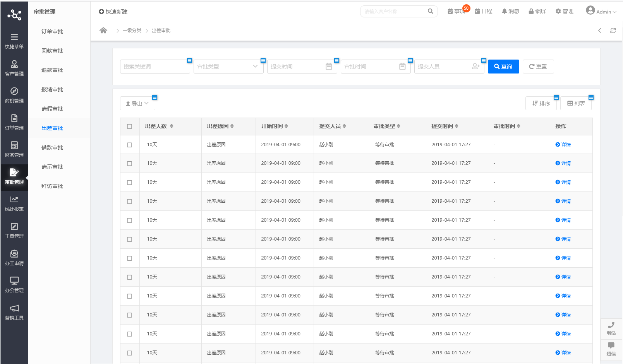
Task: Click 快速新建 plus button
Action: 113,12
